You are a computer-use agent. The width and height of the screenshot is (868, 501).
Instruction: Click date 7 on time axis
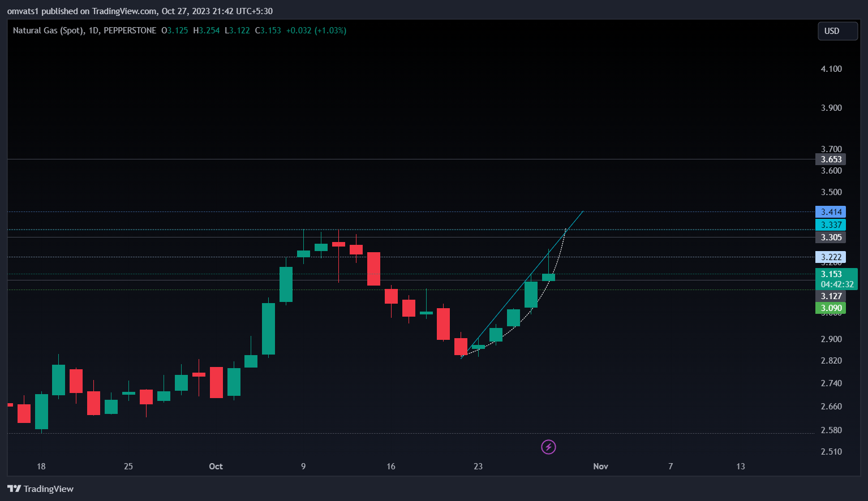click(x=671, y=467)
